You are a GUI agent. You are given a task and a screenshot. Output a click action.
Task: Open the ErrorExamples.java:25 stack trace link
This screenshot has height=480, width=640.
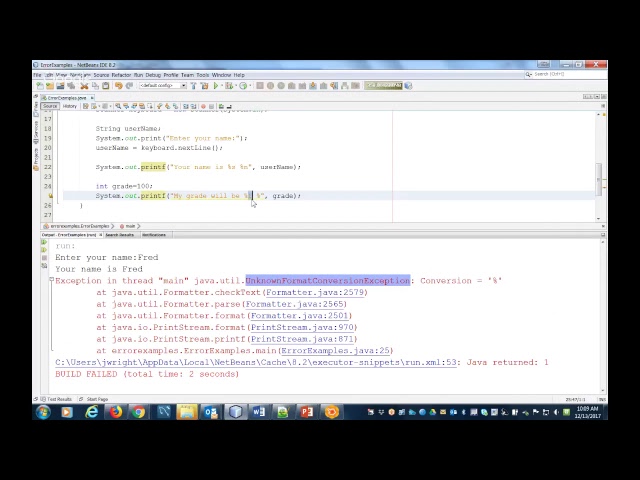click(x=335, y=351)
